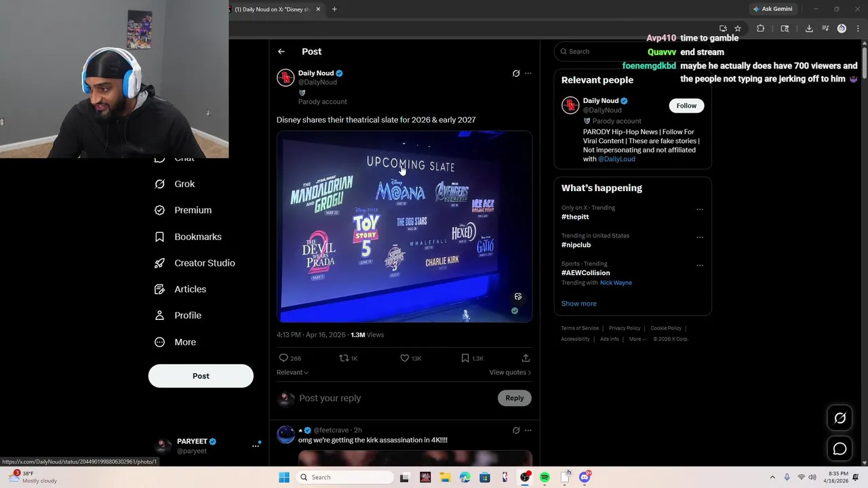The image size is (868, 488).
Task: Click the share icon on the post
Action: pyautogui.click(x=526, y=358)
